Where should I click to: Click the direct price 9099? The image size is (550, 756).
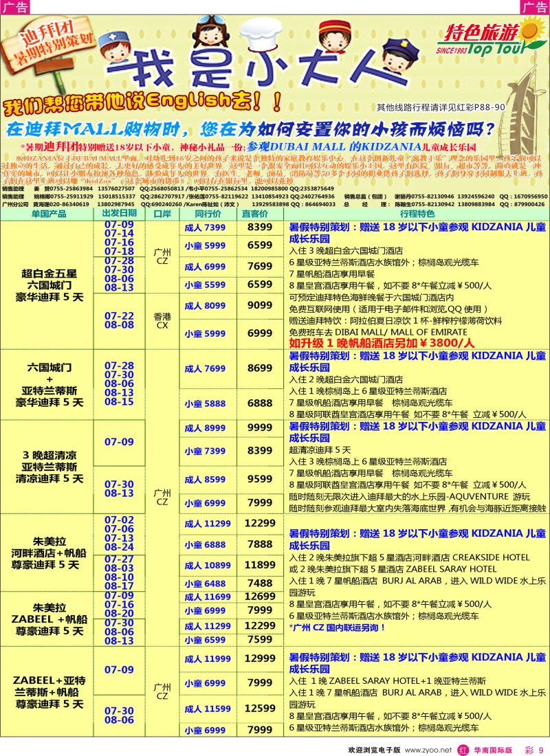pos(260,305)
